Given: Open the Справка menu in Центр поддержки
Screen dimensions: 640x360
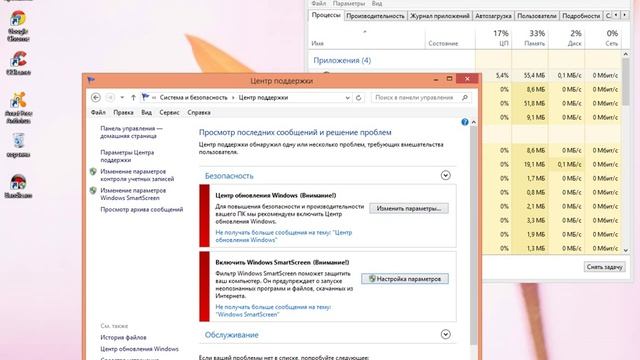Looking at the screenshot, I should (199, 112).
